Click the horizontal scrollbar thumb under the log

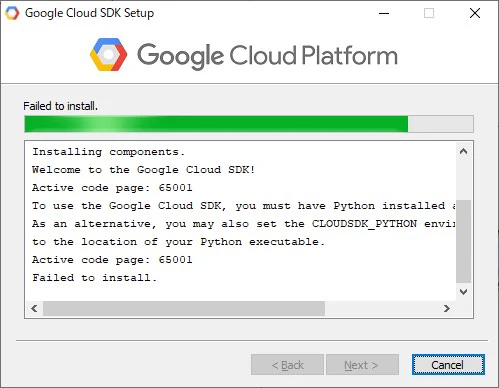(x=184, y=309)
